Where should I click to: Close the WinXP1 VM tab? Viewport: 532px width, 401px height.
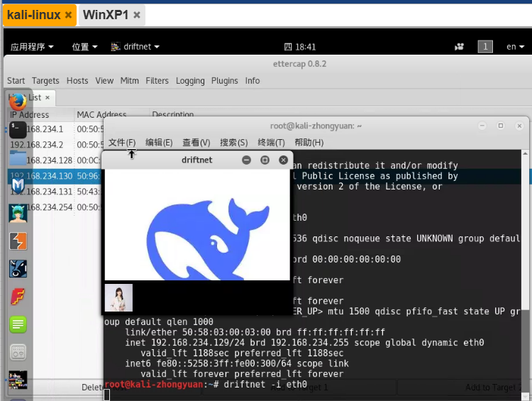137,15
